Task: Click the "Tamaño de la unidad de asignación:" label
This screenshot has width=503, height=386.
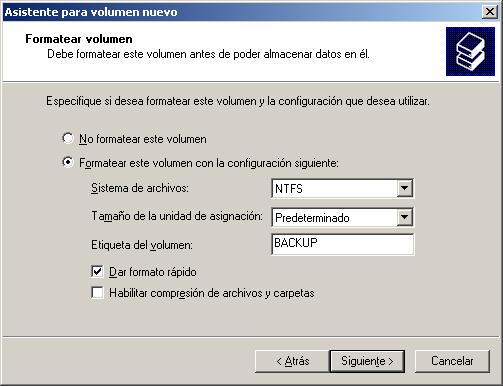Action: point(177,216)
